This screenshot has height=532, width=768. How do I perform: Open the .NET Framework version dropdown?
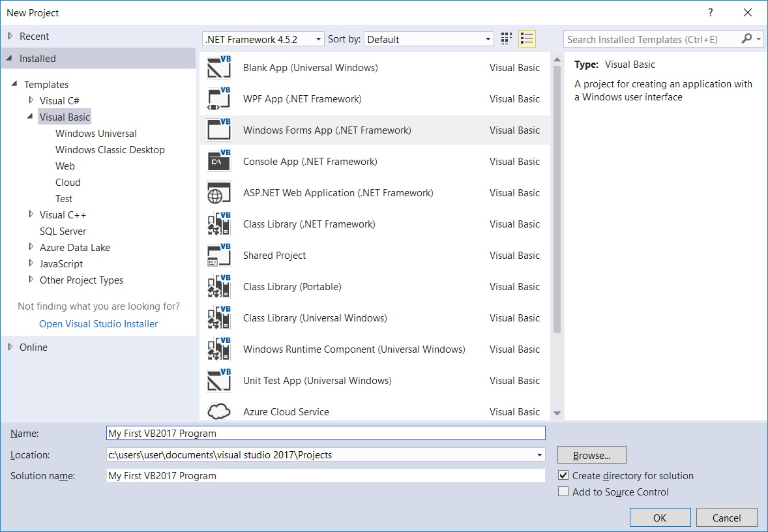click(318, 38)
